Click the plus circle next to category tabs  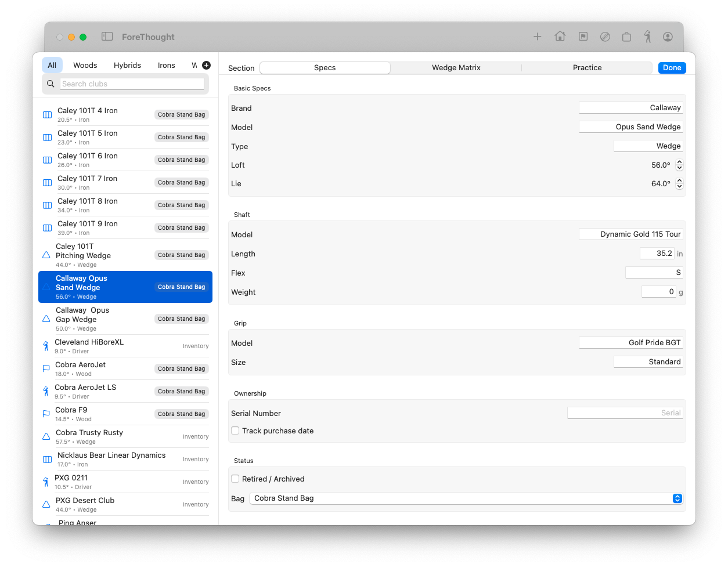point(206,65)
